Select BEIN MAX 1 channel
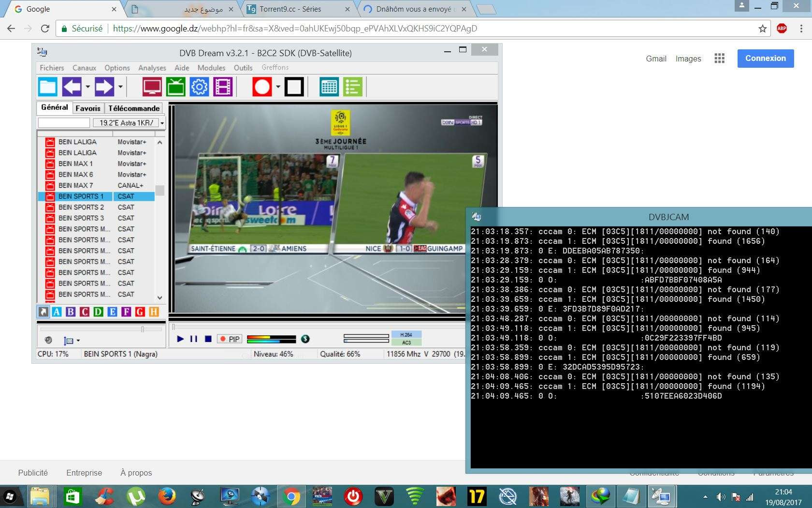The height and width of the screenshot is (508, 812). click(96, 164)
